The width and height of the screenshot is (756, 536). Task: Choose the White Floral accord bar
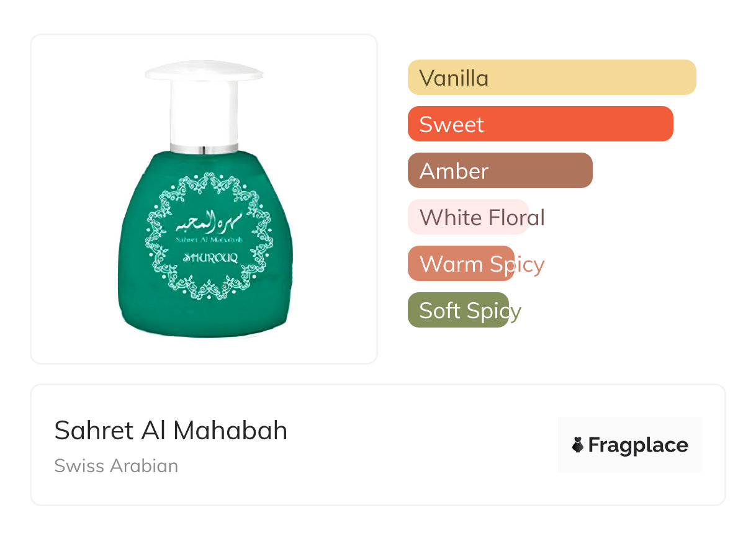coord(468,217)
